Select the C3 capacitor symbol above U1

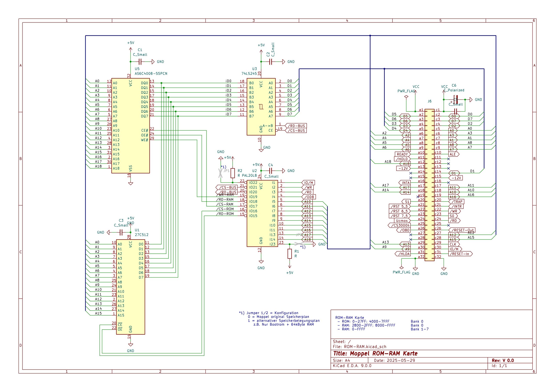[121, 232]
